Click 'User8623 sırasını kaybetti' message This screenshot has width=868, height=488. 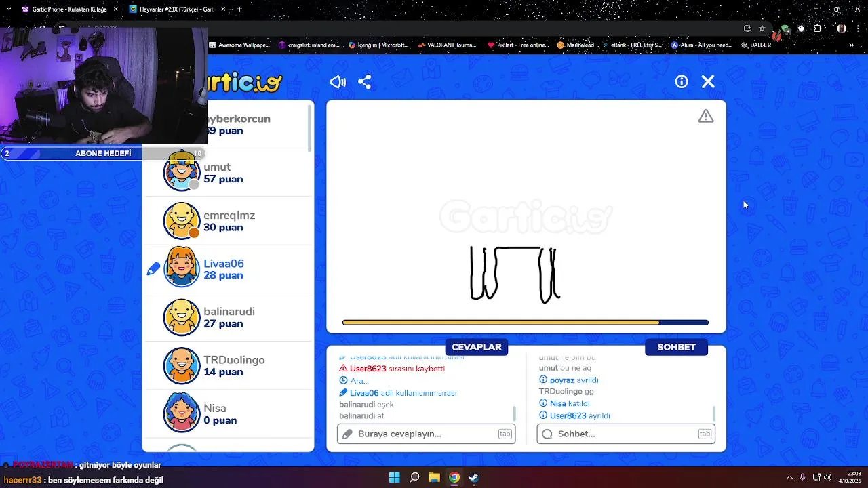392,369
